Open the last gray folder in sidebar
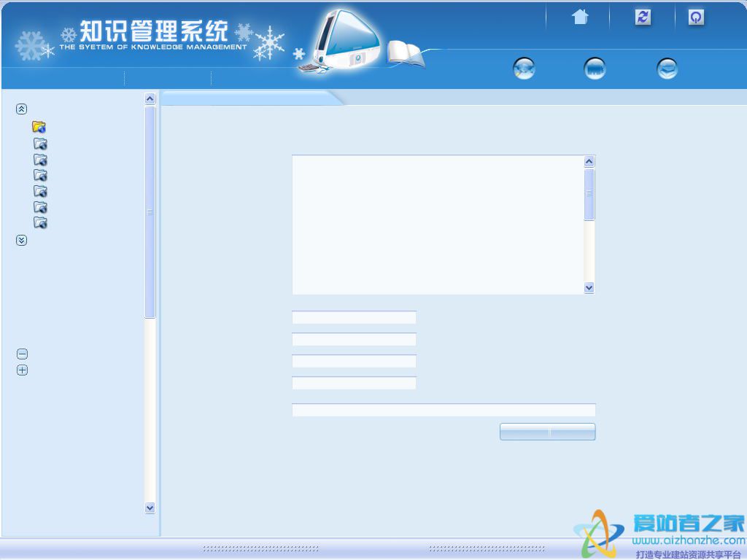 pos(40,222)
